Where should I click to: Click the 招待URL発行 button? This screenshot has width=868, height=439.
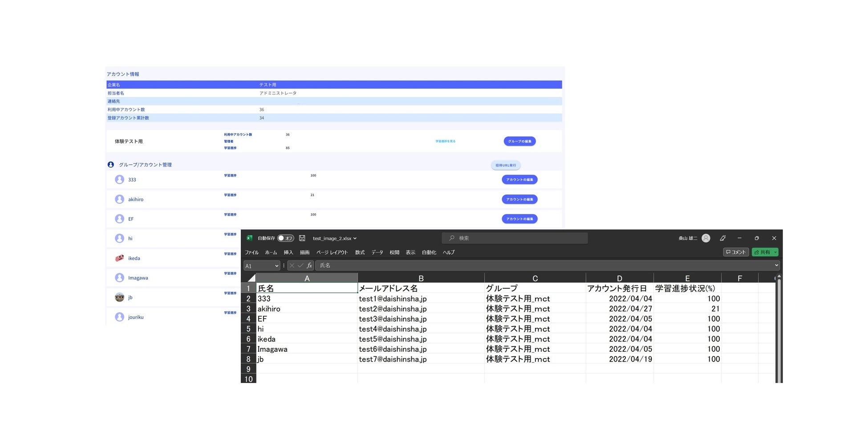point(506,165)
